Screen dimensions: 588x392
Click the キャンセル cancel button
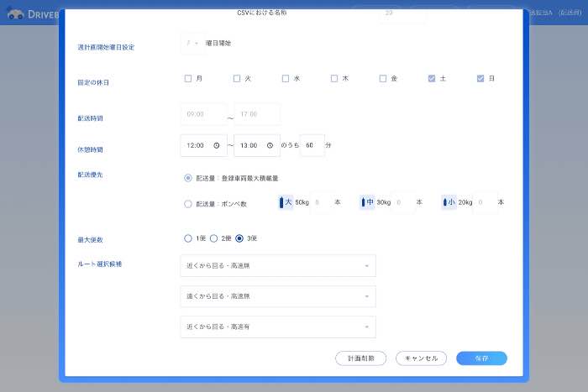tap(421, 358)
